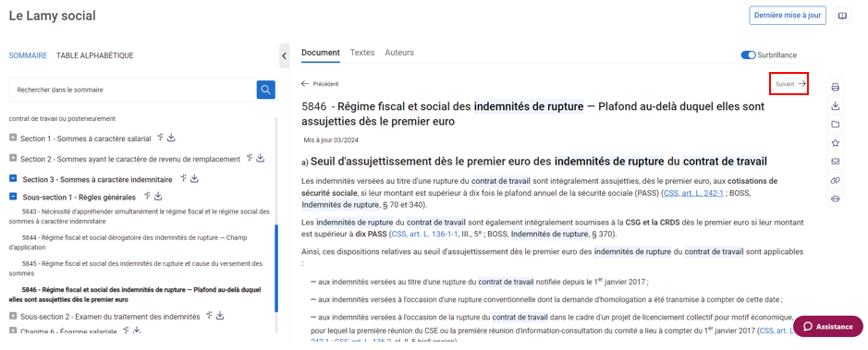Image resolution: width=868 pixels, height=350 pixels.
Task: Select entry 5846 - Plafond au-delà duquel
Action: tap(135, 295)
